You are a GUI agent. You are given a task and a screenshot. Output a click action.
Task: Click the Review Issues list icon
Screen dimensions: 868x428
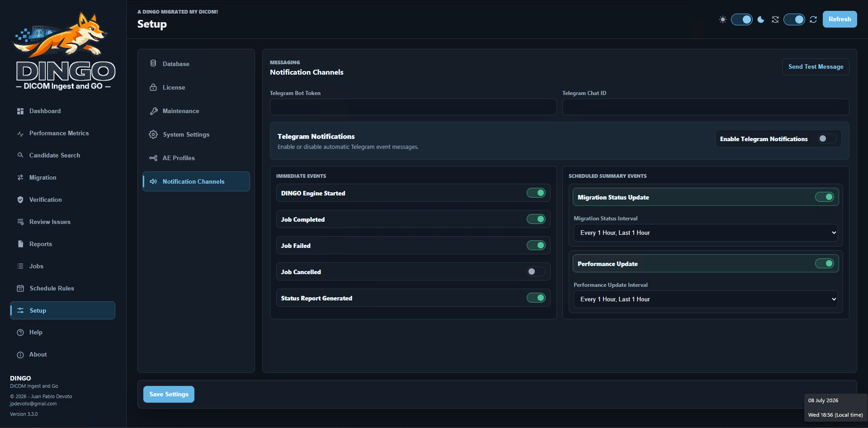point(20,222)
